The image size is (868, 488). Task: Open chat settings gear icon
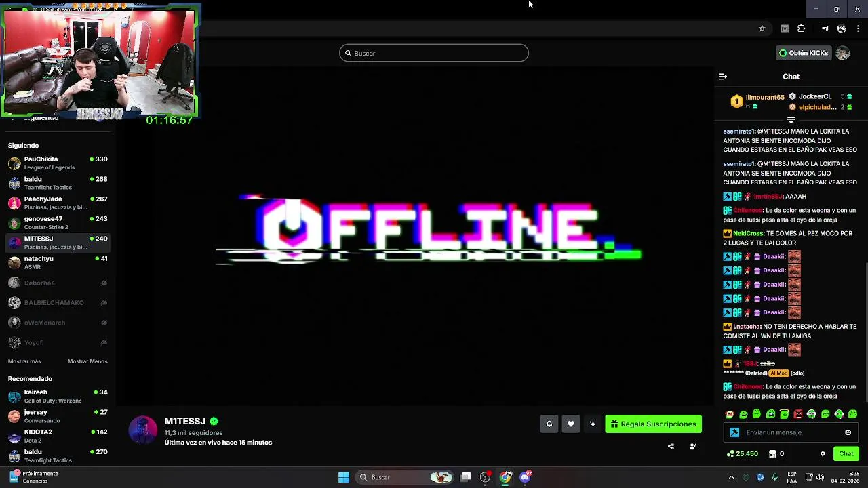[x=823, y=453]
